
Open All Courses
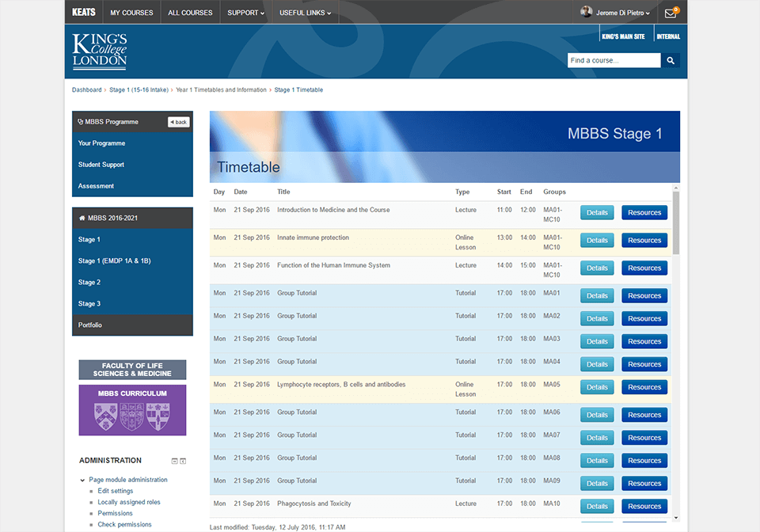(190, 13)
